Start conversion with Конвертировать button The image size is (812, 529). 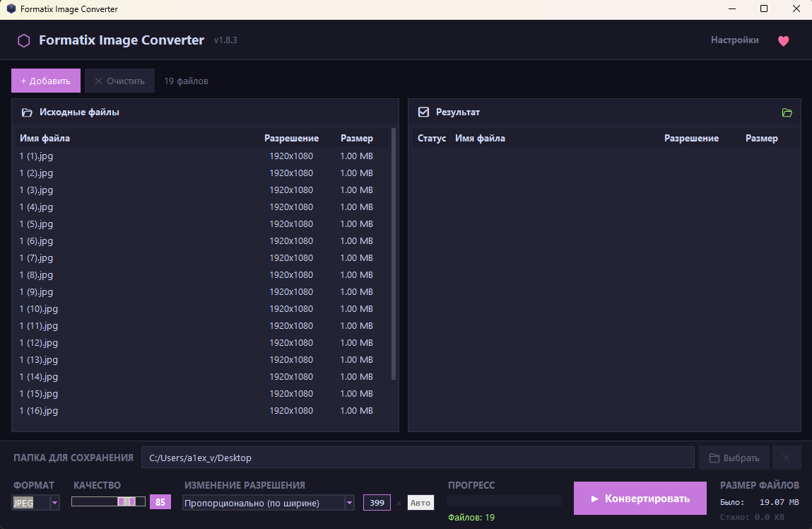[640, 499]
